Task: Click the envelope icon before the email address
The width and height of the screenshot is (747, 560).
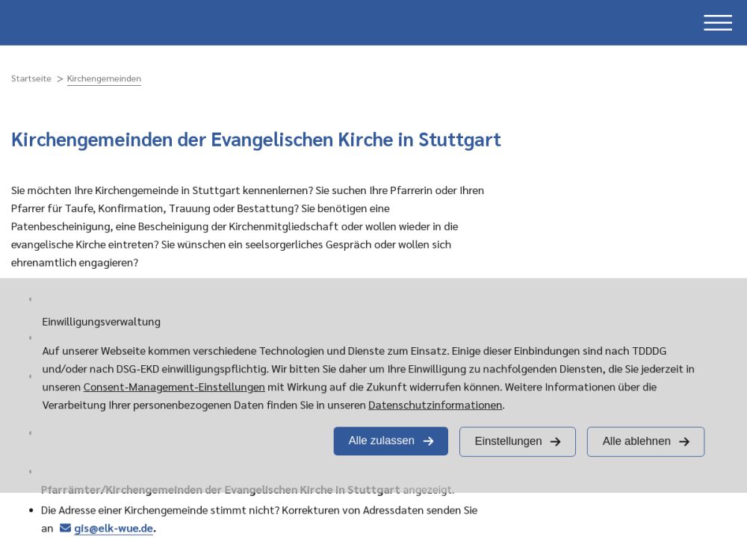Action: [65, 528]
